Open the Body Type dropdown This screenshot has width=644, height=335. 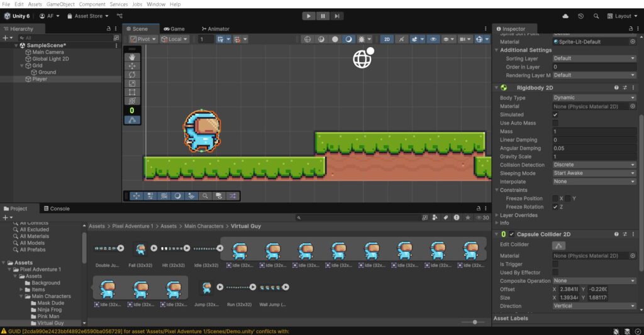[x=594, y=97]
